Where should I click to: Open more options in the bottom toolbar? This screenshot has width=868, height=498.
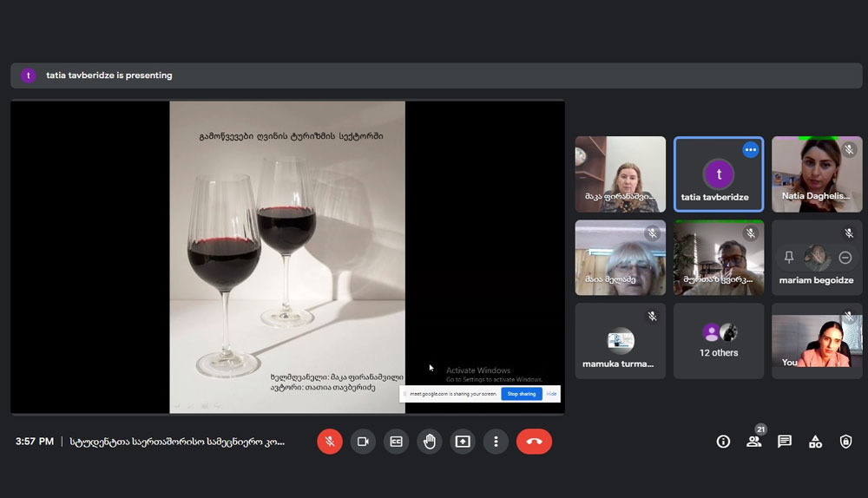coord(496,442)
